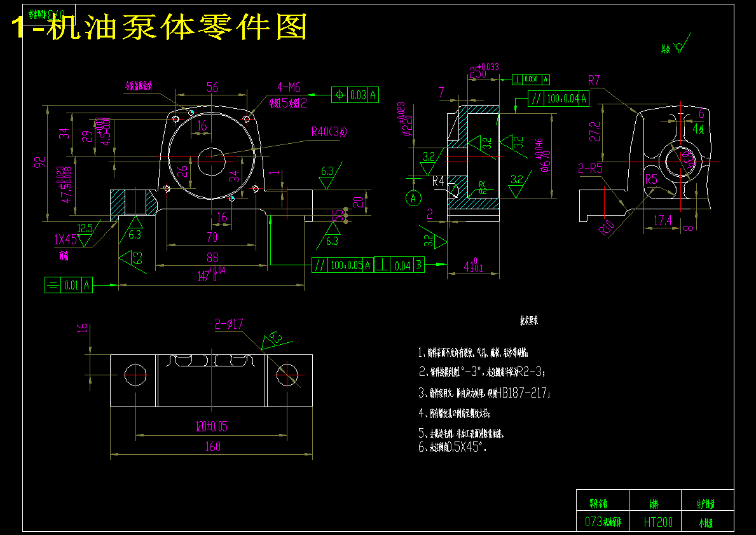Click the R40(3处) radius label

pos(329,132)
